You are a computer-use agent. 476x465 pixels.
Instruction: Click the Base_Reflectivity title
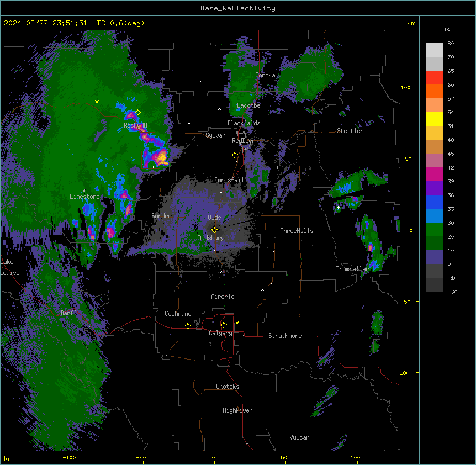click(238, 8)
